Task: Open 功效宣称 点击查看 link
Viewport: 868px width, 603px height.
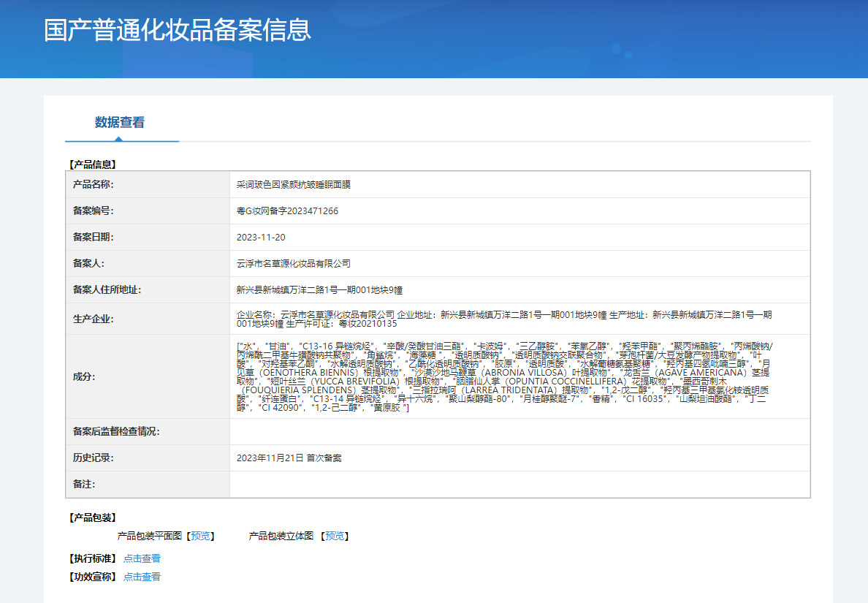Action: point(142,577)
